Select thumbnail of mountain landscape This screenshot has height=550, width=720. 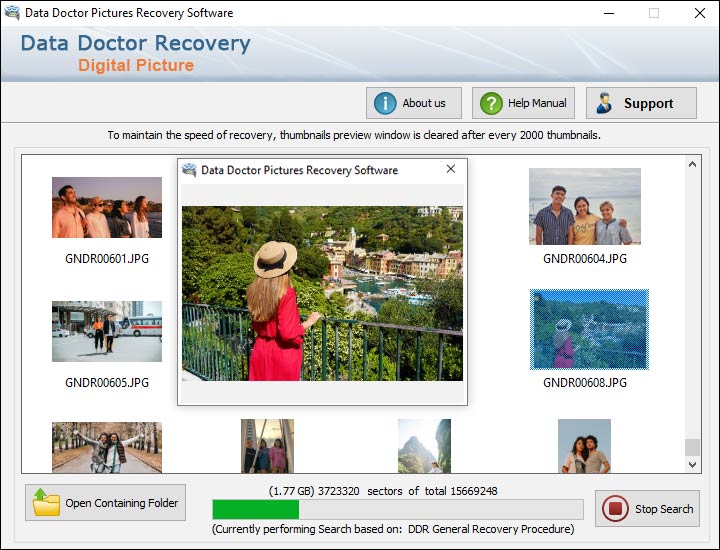pyautogui.click(x=424, y=446)
